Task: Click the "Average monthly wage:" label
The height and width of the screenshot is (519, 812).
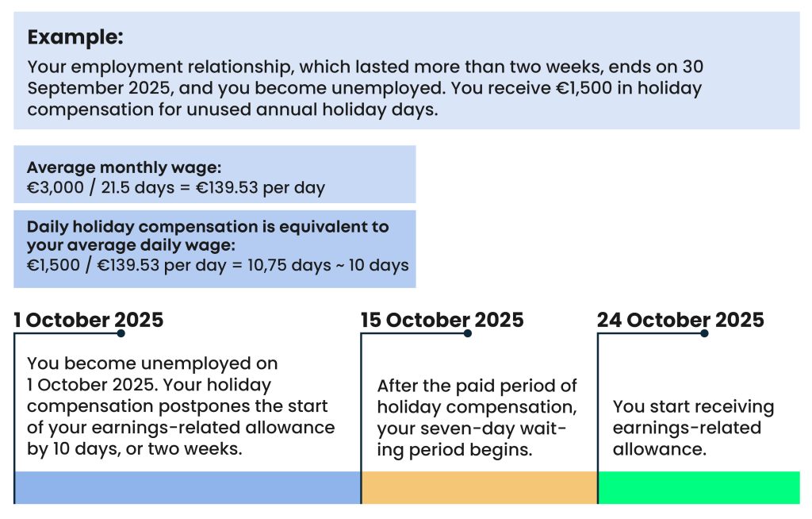Action: coord(124,168)
